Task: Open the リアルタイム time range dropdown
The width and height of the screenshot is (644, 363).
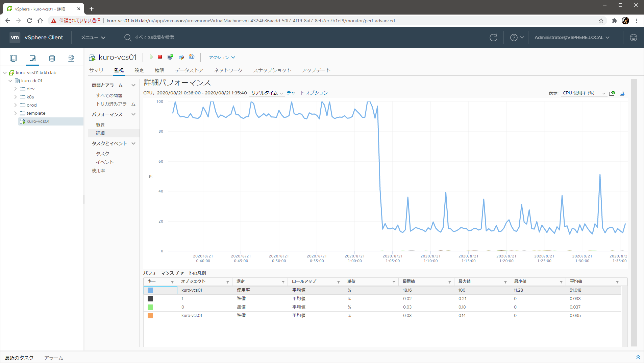Action: 267,93
